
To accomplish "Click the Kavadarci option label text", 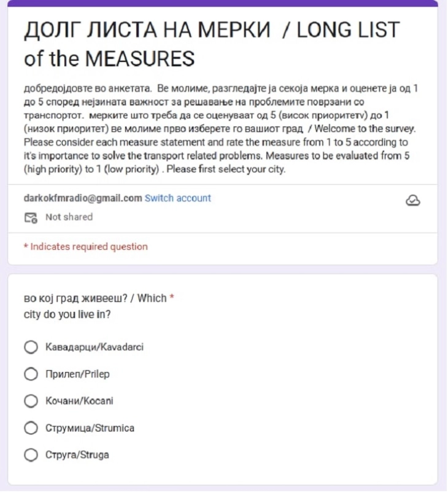I will (95, 347).
